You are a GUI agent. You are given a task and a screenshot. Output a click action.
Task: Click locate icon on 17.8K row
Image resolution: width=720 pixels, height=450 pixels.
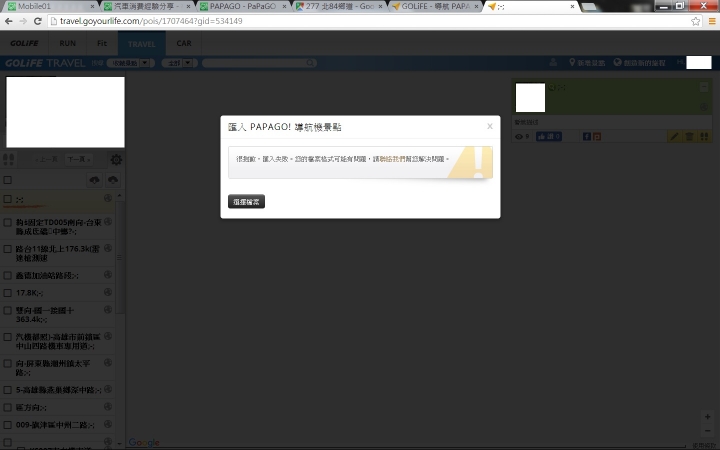(108, 292)
